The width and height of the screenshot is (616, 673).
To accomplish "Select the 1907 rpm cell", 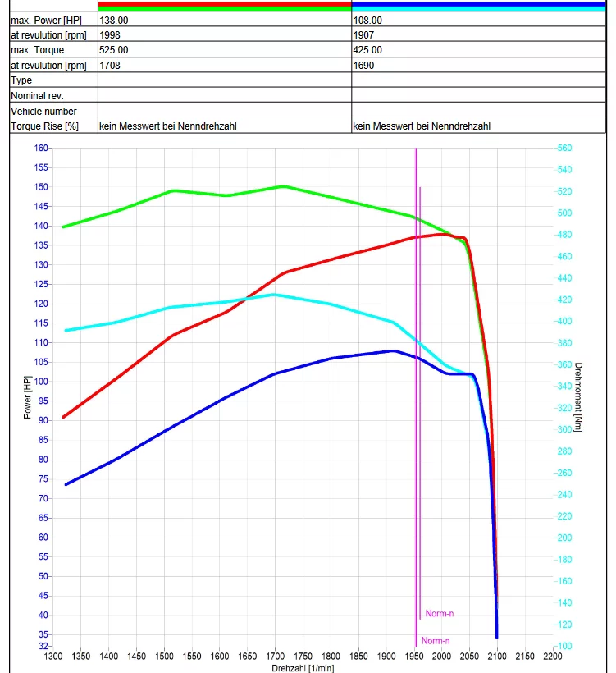I will coord(363,34).
